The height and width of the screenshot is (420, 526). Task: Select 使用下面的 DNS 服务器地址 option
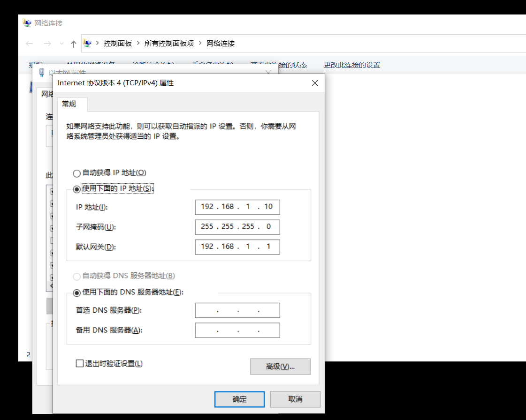(x=77, y=292)
